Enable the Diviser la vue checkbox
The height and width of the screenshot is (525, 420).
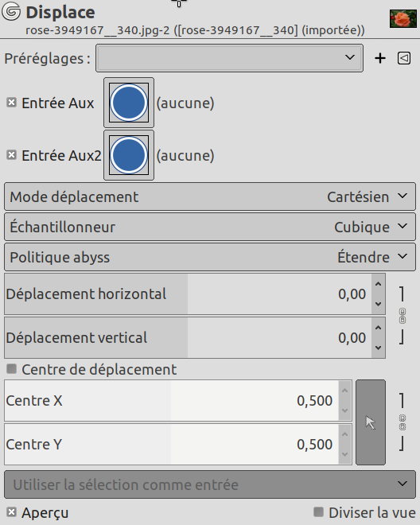coord(318,511)
